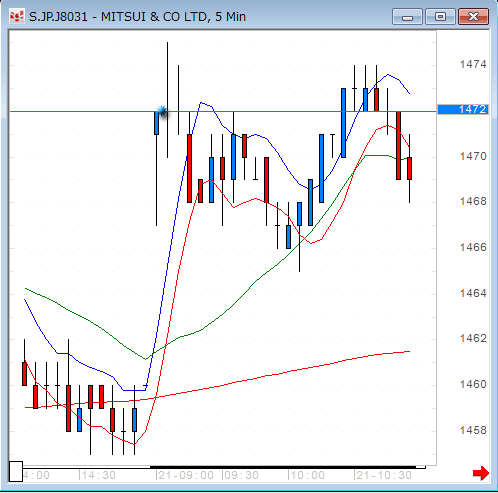Click the chart window app icon

coord(16,16)
